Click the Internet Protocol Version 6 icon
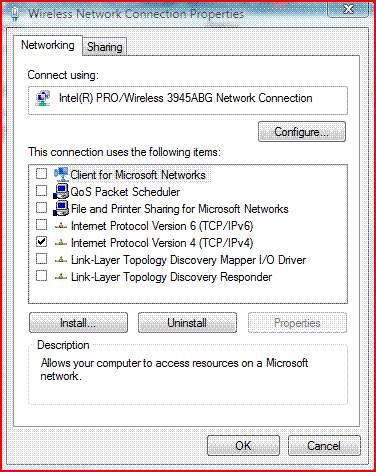The width and height of the screenshot is (376, 472). click(x=61, y=226)
